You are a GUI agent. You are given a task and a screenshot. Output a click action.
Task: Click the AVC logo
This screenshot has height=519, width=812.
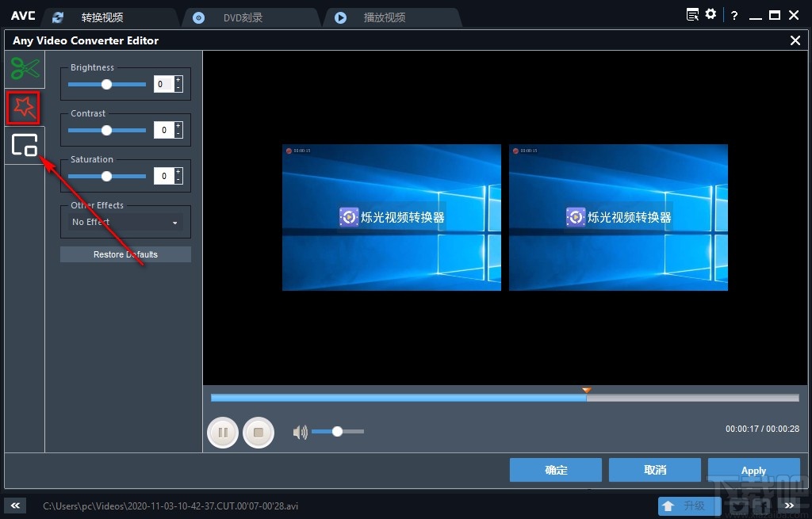tap(22, 15)
